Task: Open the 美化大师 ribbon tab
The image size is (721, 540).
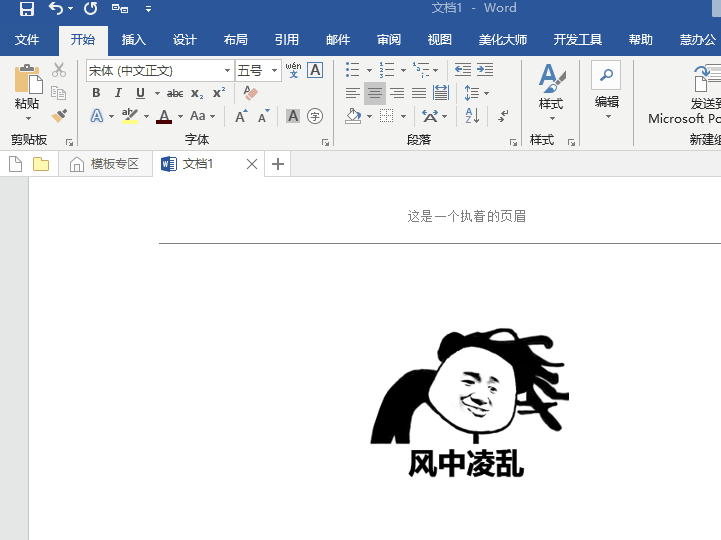Action: [503, 40]
